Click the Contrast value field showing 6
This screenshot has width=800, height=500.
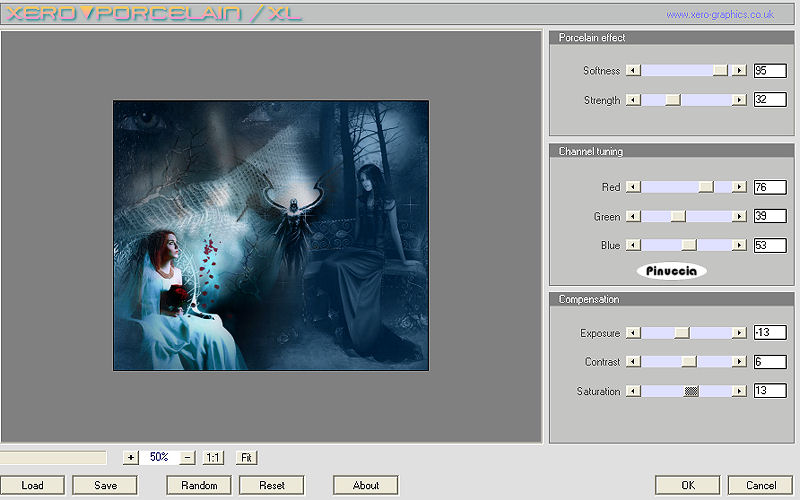[770, 362]
